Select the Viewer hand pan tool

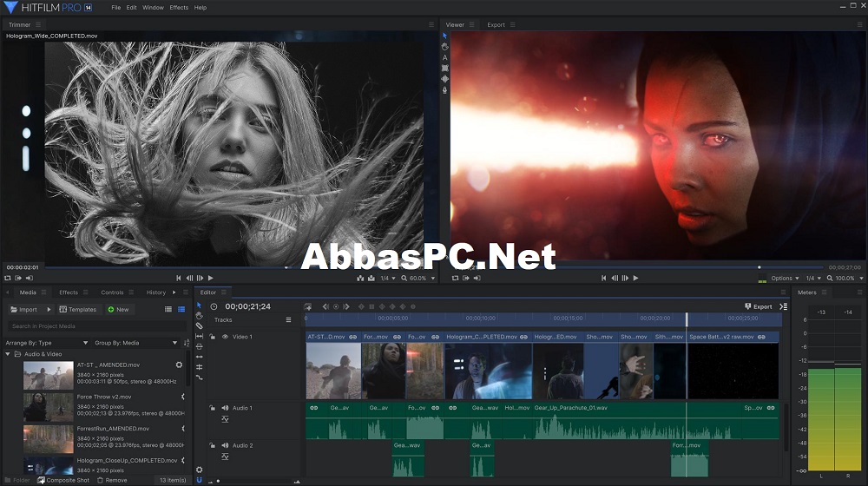click(x=444, y=47)
